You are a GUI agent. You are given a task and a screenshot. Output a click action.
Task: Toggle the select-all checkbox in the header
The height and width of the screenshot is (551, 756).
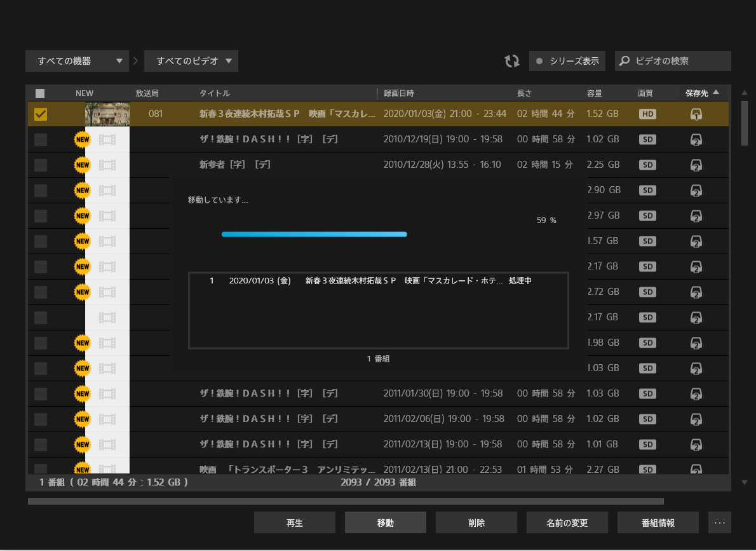(40, 93)
